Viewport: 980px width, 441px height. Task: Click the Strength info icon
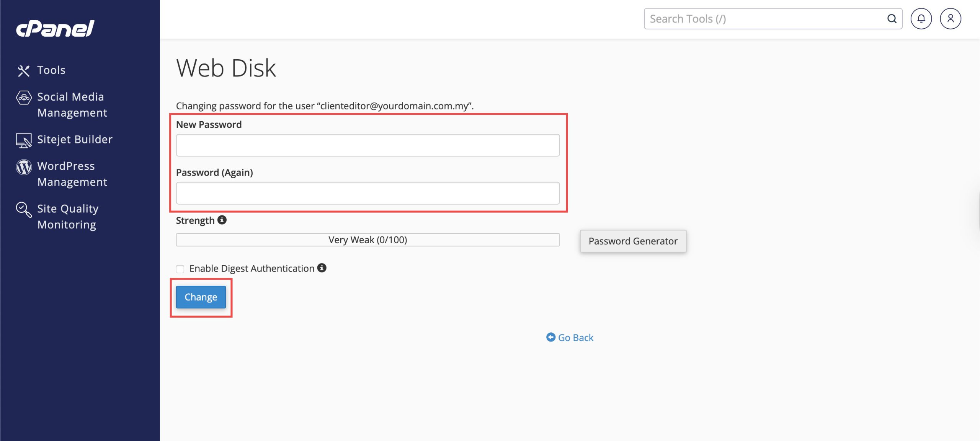pos(222,220)
